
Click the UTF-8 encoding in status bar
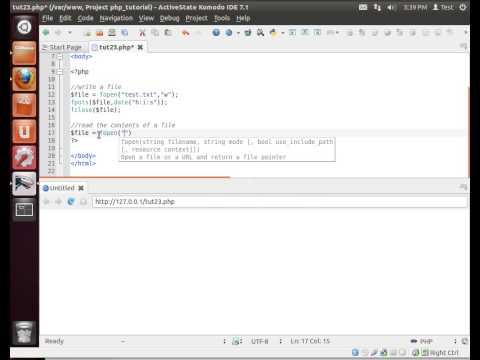(260, 341)
